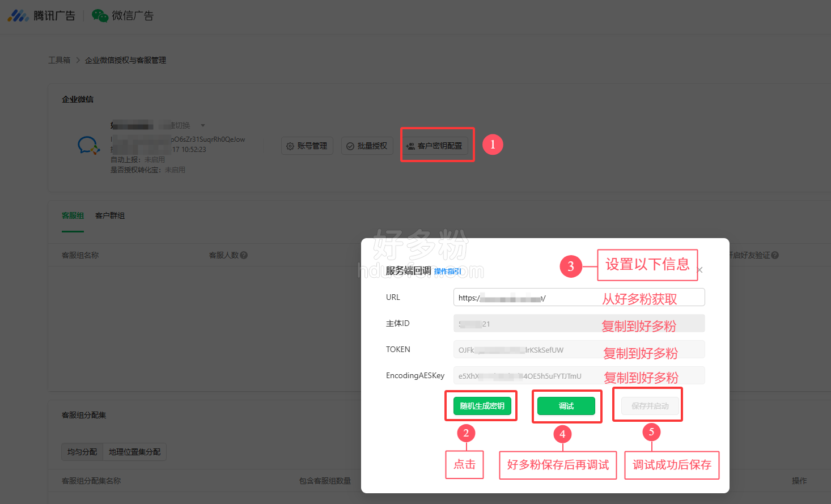Image resolution: width=831 pixels, height=504 pixels.
Task: Click the WeChat Ads (微信广告) logo
Action: 123,16
